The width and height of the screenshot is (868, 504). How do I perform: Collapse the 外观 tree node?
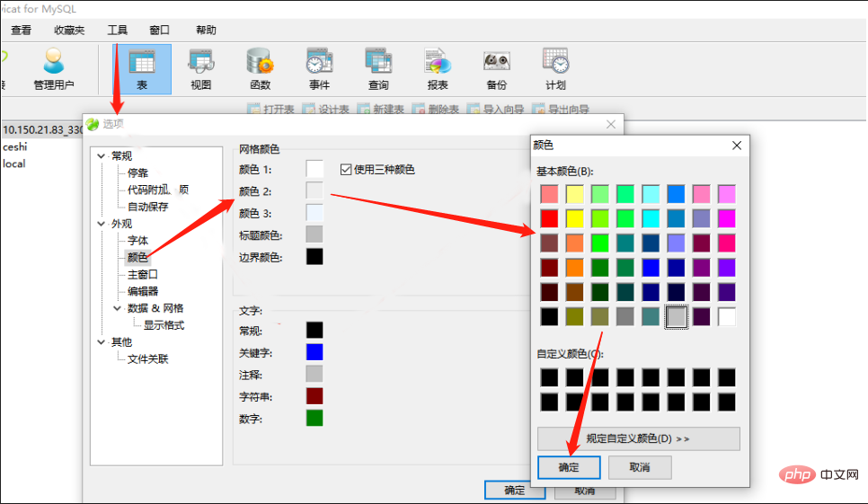(102, 224)
